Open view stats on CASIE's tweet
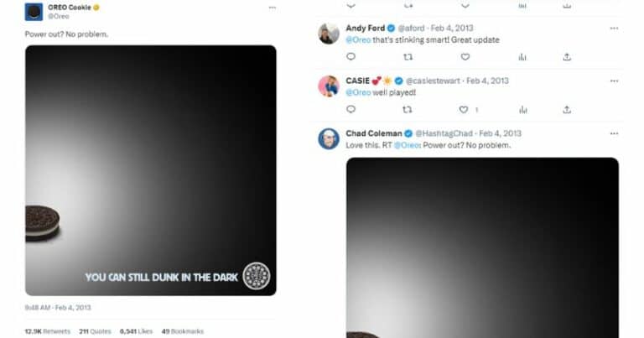Screen dimensions: 644x338 522,110
